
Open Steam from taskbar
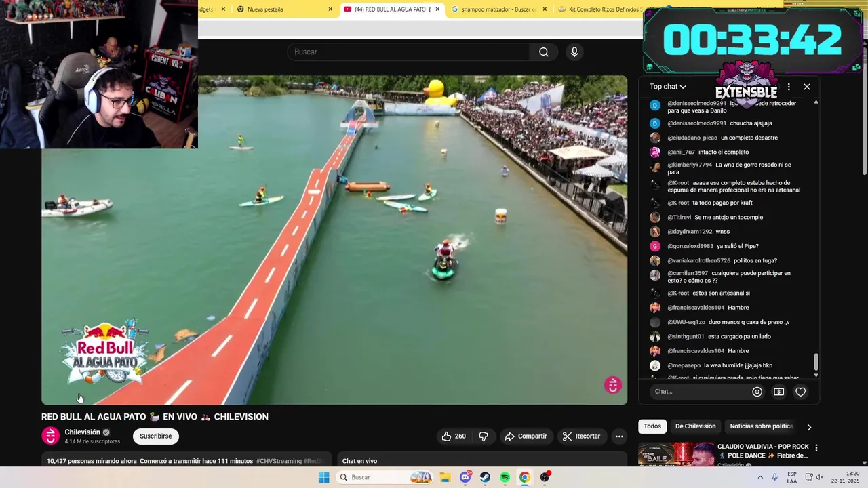point(485,477)
